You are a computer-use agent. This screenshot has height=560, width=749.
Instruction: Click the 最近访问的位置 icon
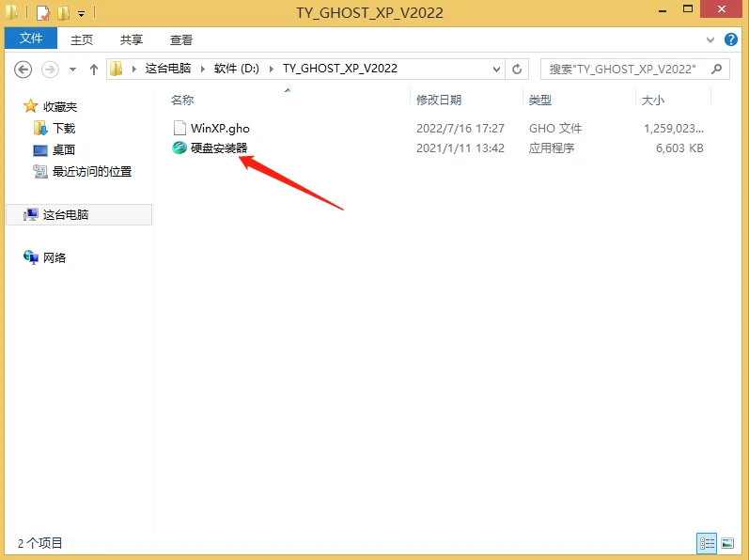coord(40,171)
